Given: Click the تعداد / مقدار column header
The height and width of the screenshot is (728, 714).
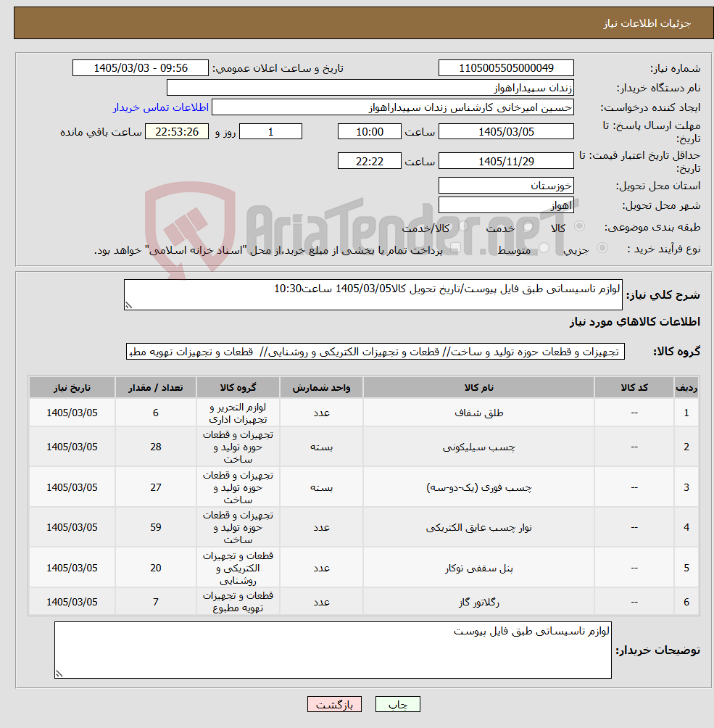Looking at the screenshot, I should (156, 387).
